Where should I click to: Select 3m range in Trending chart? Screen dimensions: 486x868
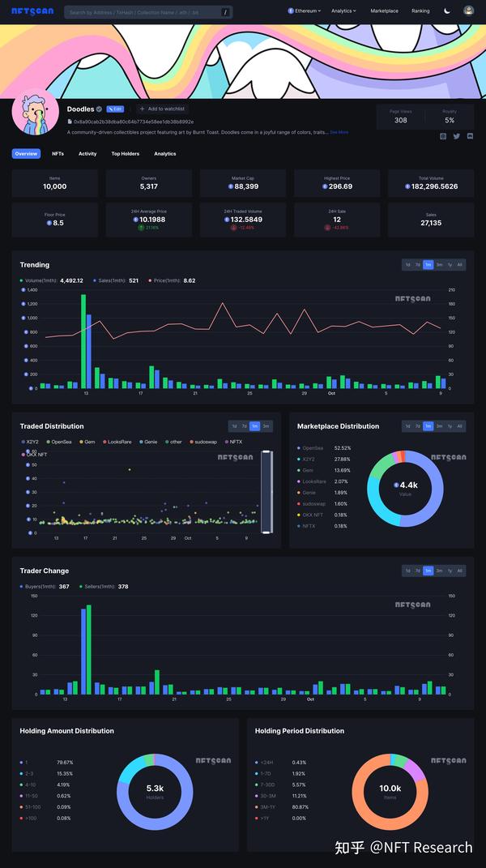click(439, 264)
